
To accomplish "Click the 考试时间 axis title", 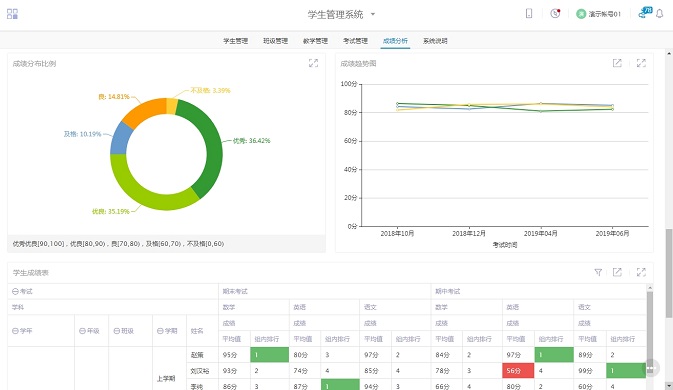I will [505, 245].
